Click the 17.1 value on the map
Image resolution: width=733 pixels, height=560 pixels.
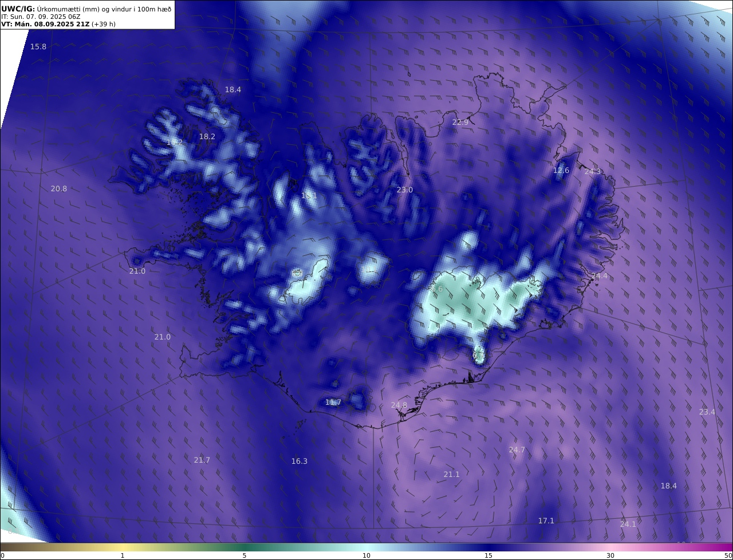click(546, 520)
